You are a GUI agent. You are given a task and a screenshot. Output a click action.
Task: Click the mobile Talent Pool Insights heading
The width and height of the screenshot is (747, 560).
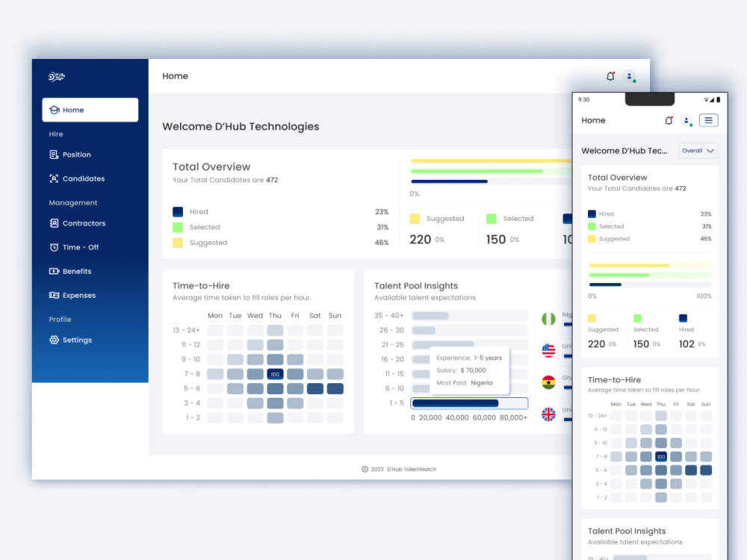tap(627, 531)
